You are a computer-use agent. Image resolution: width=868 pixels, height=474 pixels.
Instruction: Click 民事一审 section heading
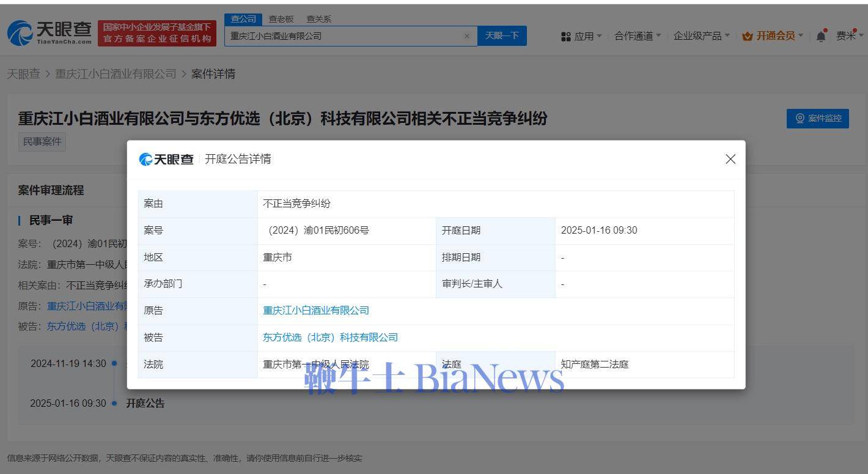pyautogui.click(x=51, y=220)
